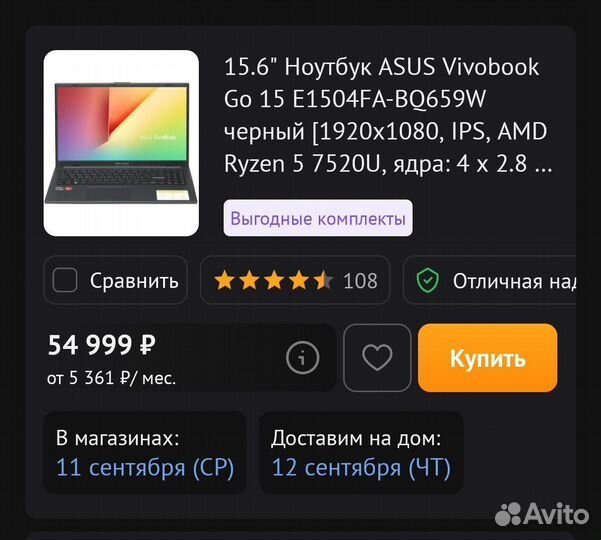Click the Сравнить label
The width and height of the screenshot is (601, 540).
click(134, 281)
